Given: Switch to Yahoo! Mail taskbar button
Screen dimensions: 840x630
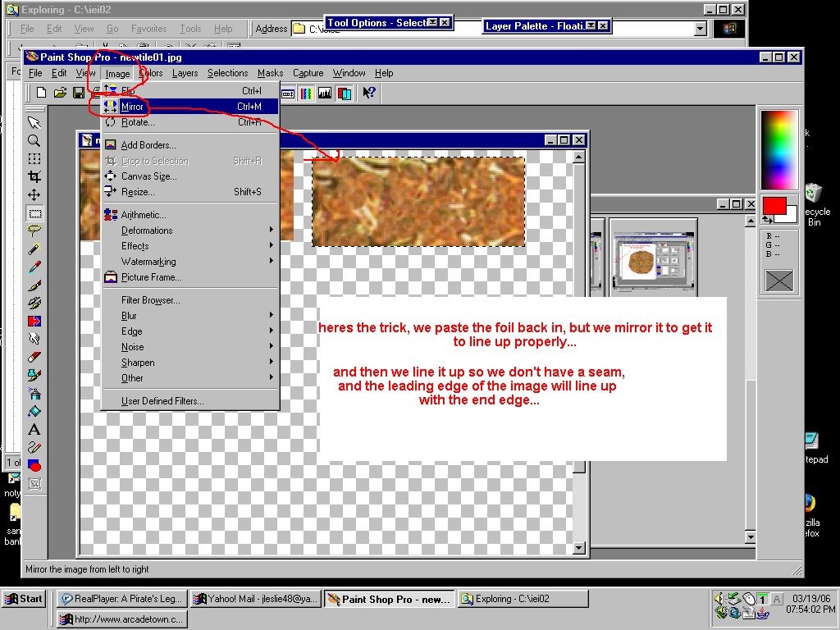Looking at the screenshot, I should [x=256, y=599].
